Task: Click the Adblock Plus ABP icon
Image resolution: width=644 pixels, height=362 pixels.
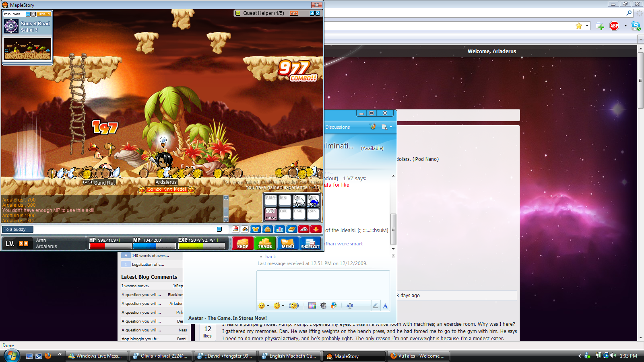Action: [x=614, y=26]
